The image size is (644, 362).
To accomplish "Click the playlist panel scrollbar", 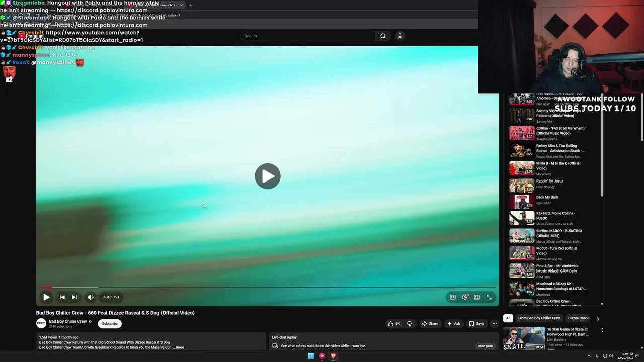I will click(x=602, y=146).
